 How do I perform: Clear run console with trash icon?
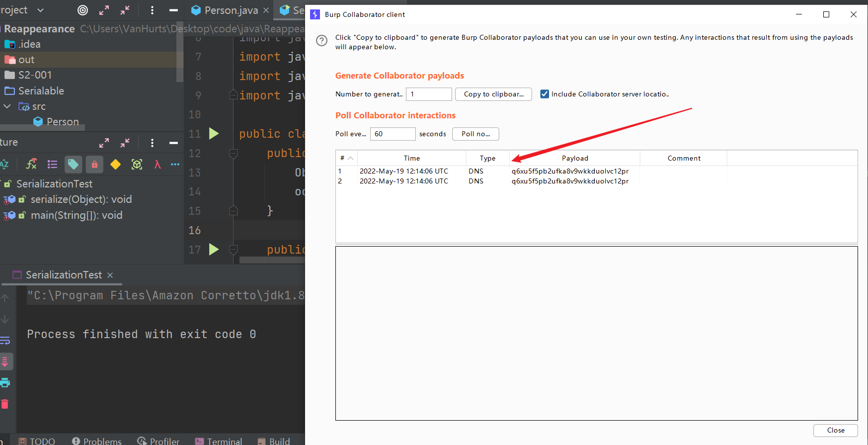point(5,404)
